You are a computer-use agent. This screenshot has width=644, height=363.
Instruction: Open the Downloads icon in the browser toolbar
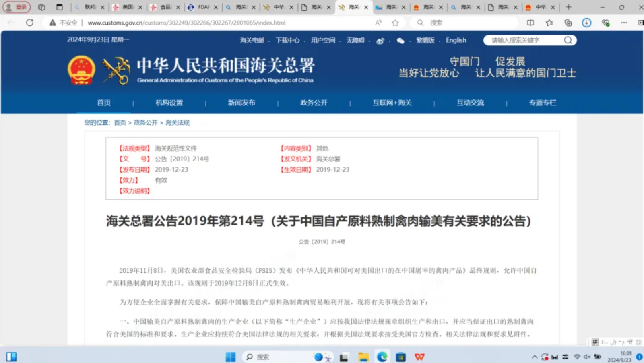(586, 23)
